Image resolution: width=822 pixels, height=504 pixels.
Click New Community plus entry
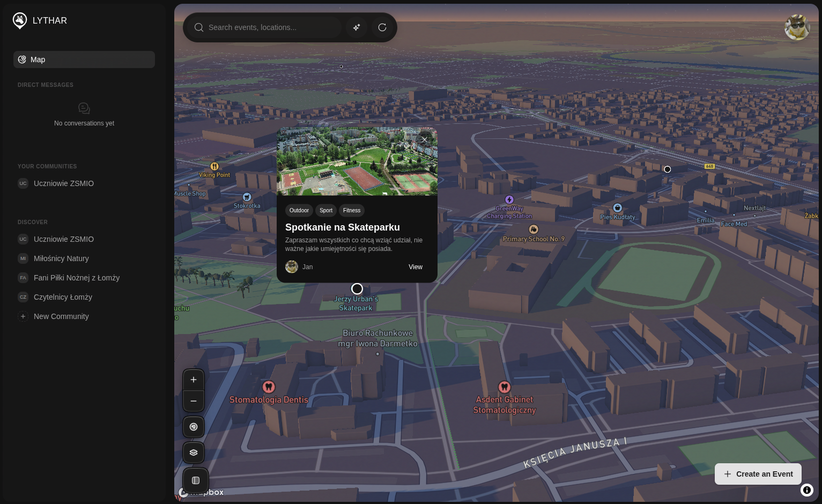(x=61, y=316)
